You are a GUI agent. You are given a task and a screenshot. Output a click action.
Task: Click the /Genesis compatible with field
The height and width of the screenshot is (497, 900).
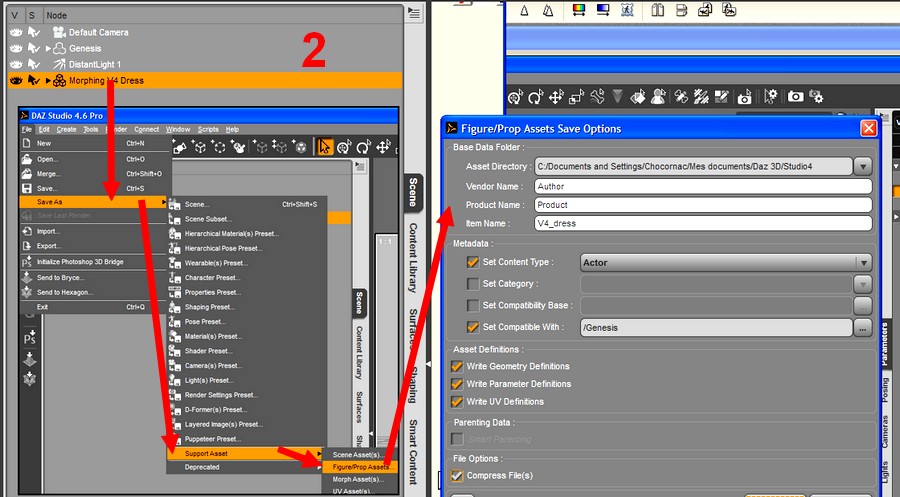coord(716,328)
